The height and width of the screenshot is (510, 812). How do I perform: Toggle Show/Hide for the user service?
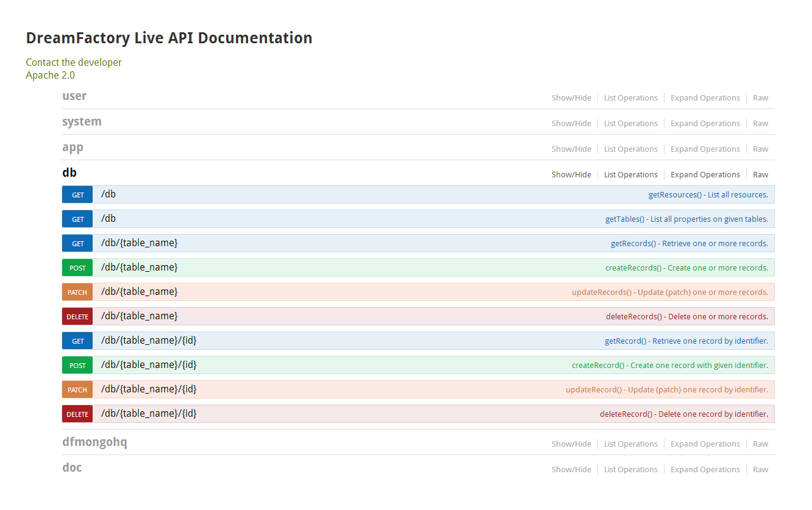point(571,97)
